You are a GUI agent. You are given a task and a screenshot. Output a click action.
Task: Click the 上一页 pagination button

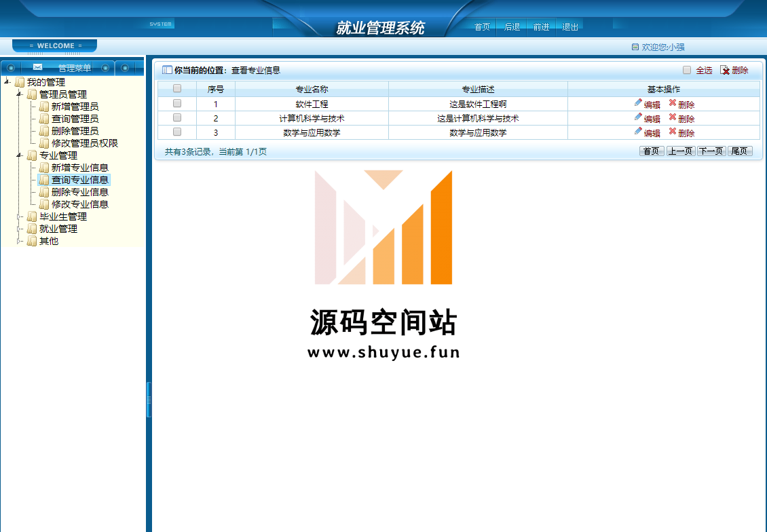click(x=680, y=151)
